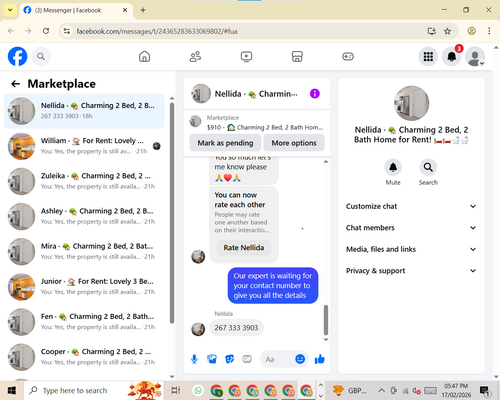Open the Windows Start menu

[x=12, y=390]
